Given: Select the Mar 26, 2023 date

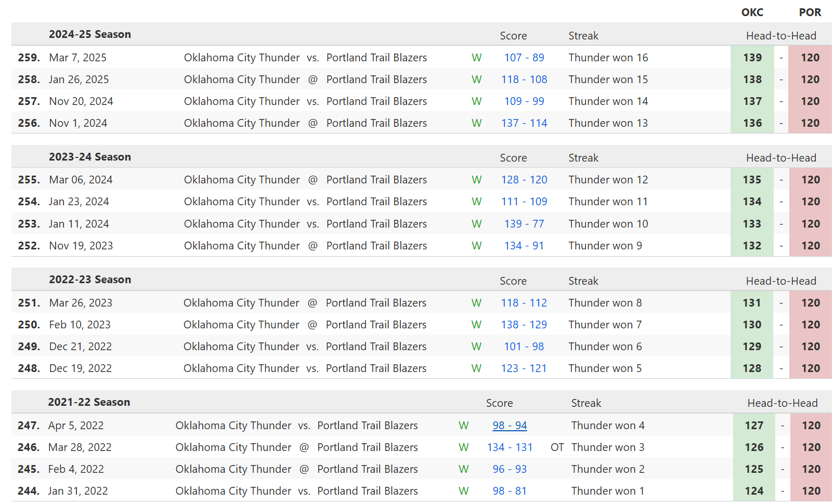Looking at the screenshot, I should click(x=81, y=303).
